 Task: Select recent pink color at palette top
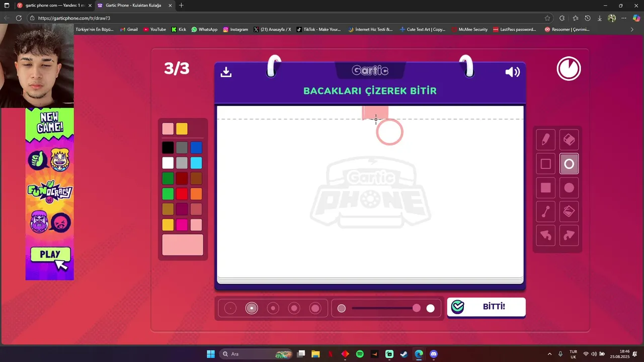click(168, 129)
